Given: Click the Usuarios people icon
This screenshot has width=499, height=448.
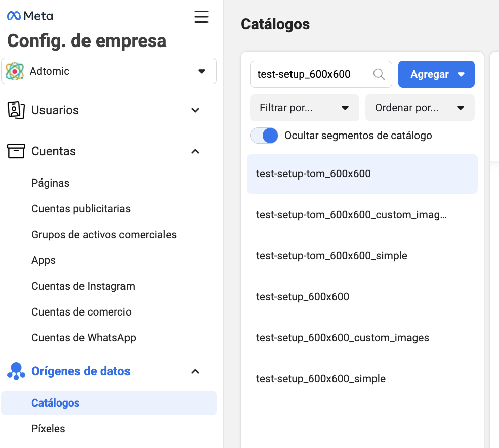Looking at the screenshot, I should (x=16, y=110).
